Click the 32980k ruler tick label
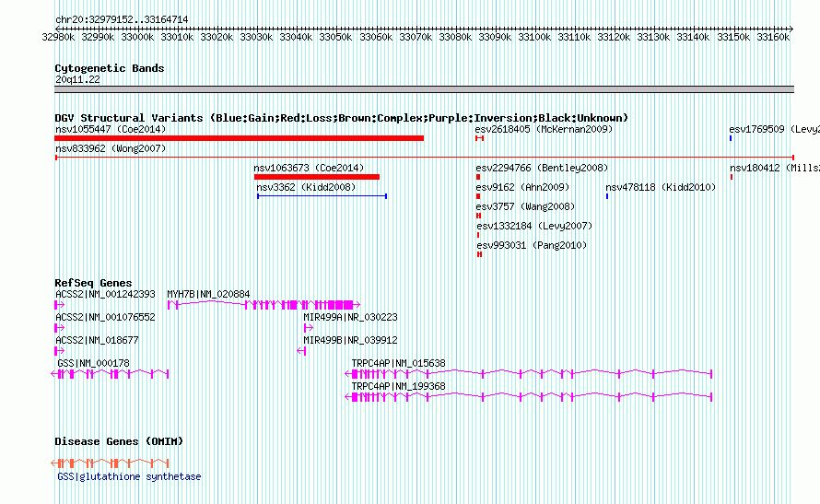This screenshot has height=504, width=820. coord(58,37)
